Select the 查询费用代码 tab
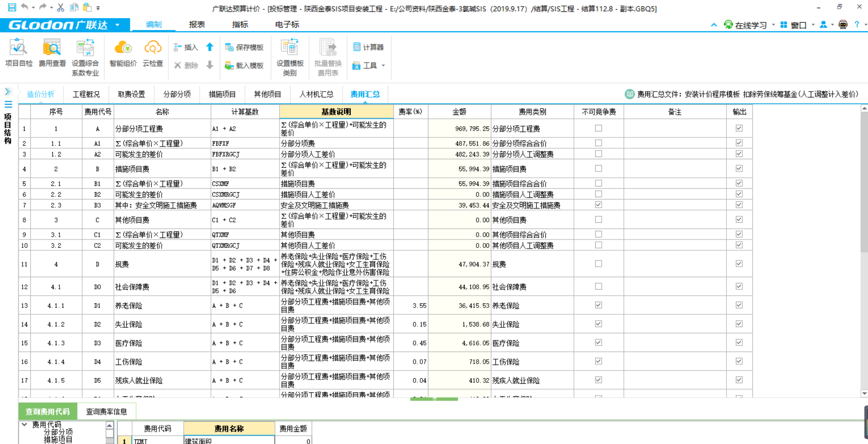 [x=48, y=411]
